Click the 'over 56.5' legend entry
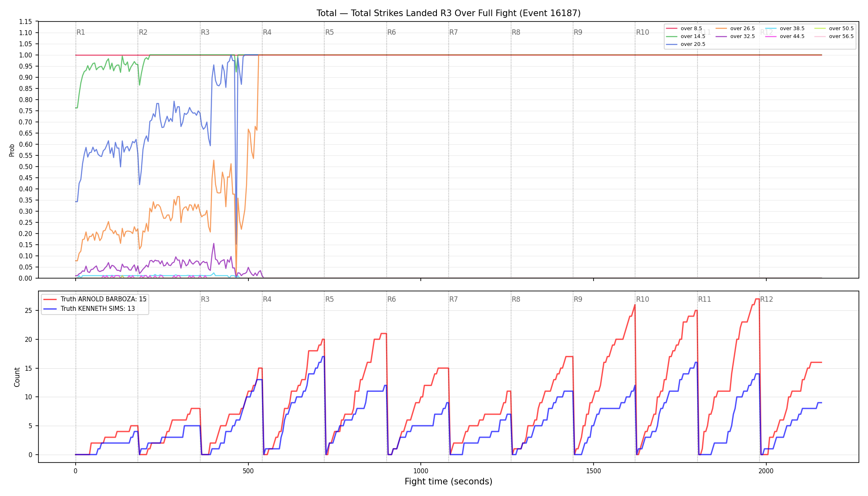This screenshot has height=496, width=868. (x=834, y=36)
